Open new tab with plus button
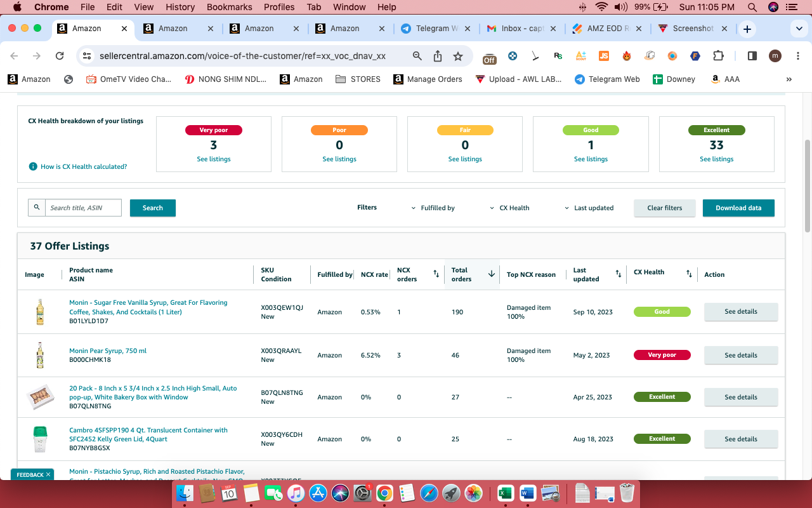 pyautogui.click(x=747, y=29)
